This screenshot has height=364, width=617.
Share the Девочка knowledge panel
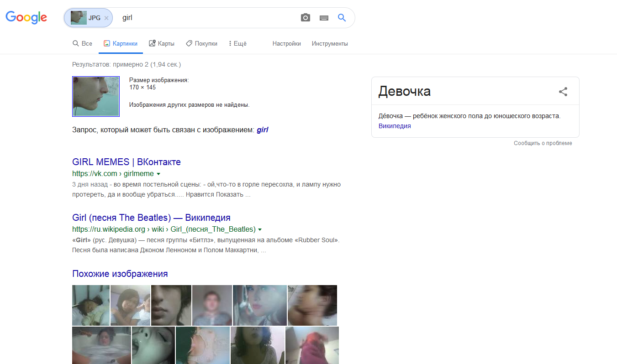pos(563,92)
